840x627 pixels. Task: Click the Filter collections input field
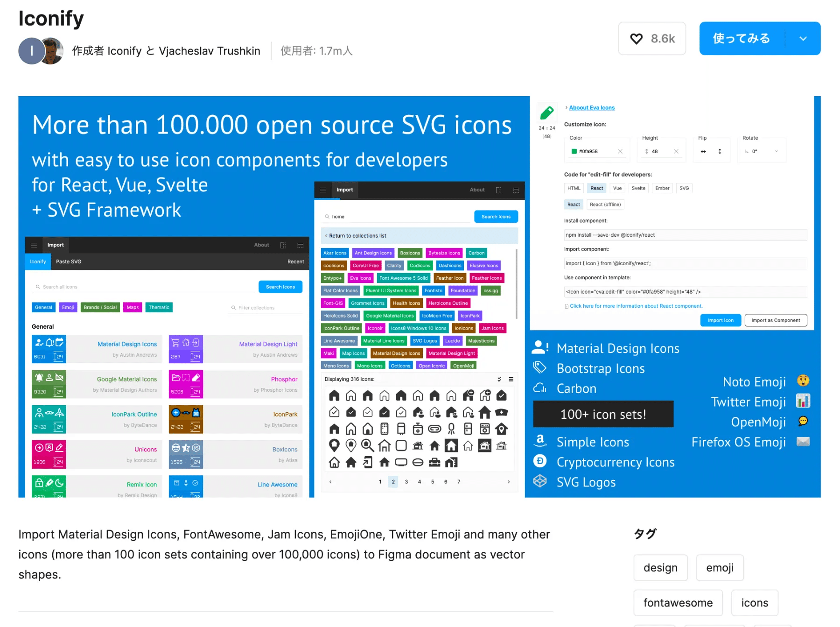tap(265, 308)
